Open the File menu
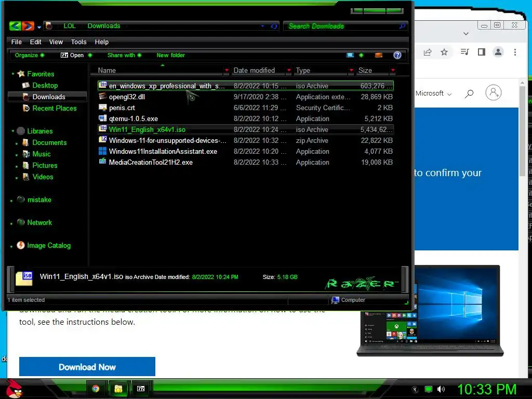Viewport: 532px width, 399px height. (x=16, y=42)
